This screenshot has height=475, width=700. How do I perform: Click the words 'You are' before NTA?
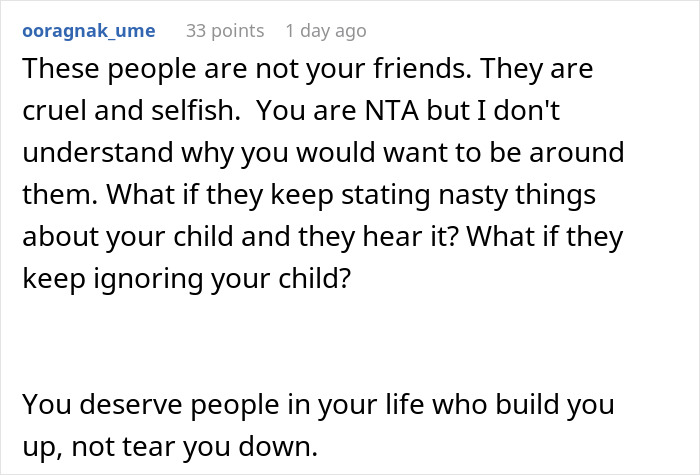pyautogui.click(x=293, y=113)
